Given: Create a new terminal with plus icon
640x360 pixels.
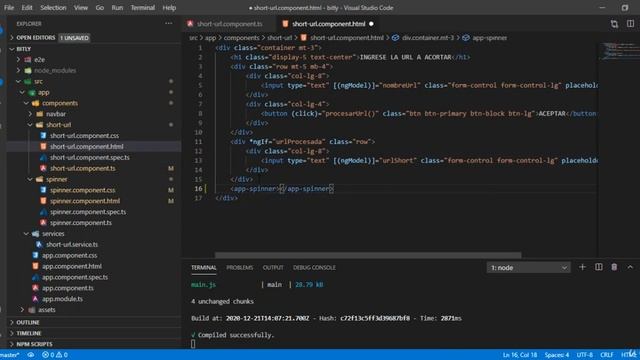Looking at the screenshot, I should click(x=582, y=267).
